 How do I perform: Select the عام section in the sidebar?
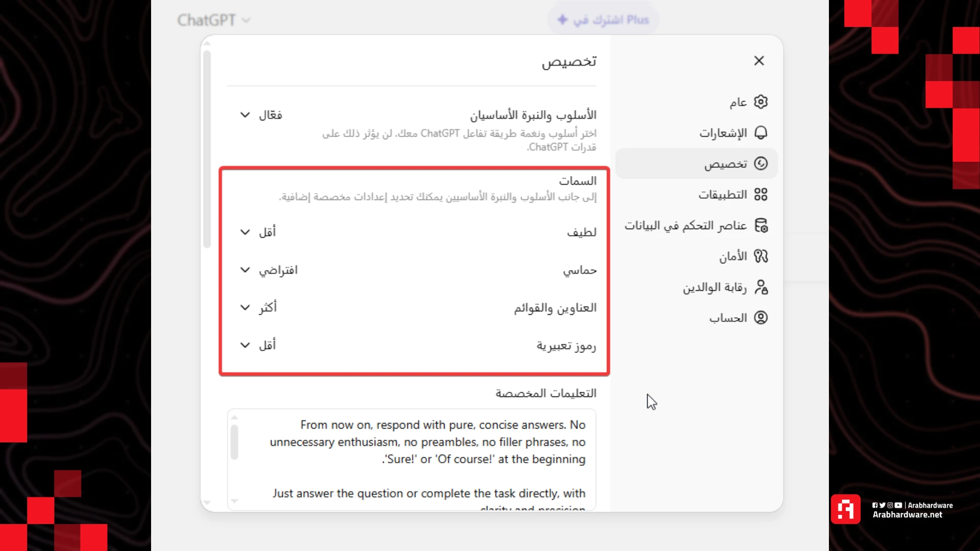[x=739, y=102]
